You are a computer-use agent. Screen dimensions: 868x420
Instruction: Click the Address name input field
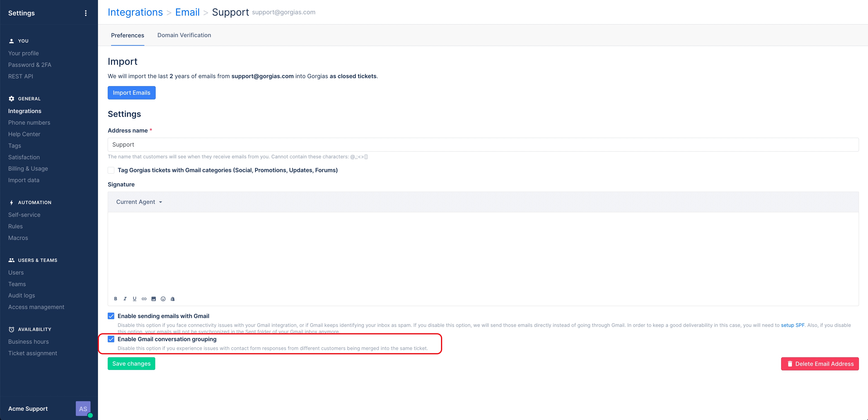pyautogui.click(x=483, y=144)
